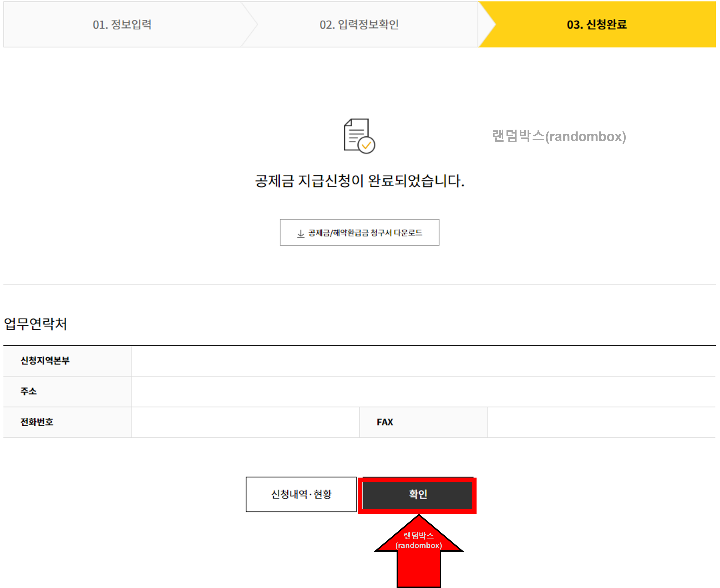720x588 pixels.
Task: Click the download arrow icon inside the claim form button
Action: [x=301, y=232]
